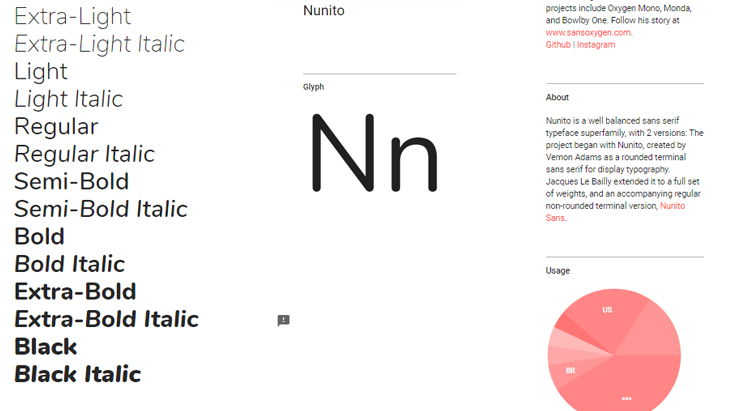The width and height of the screenshot is (731, 411).
Task: Choose the Regular style sample
Action: click(x=56, y=126)
